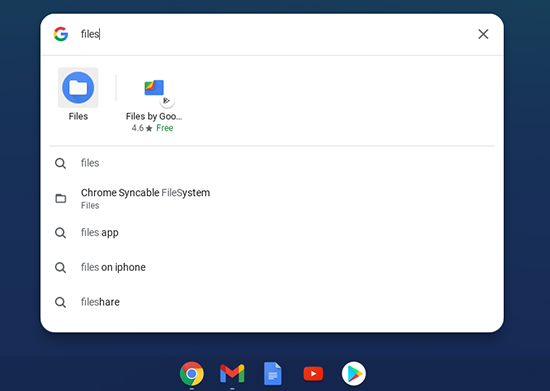Open Chrome Syncable FileSystem result
This screenshot has width=550, height=391.
coord(272,198)
